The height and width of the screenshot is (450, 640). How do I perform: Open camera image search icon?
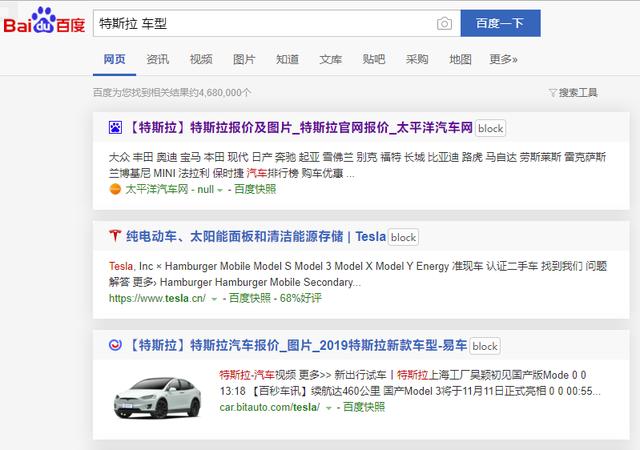(x=444, y=24)
